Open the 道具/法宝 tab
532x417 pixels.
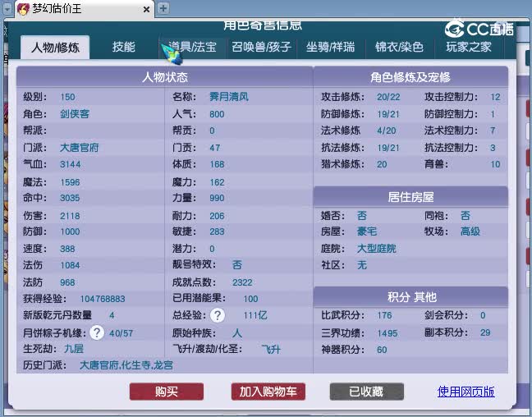click(192, 47)
